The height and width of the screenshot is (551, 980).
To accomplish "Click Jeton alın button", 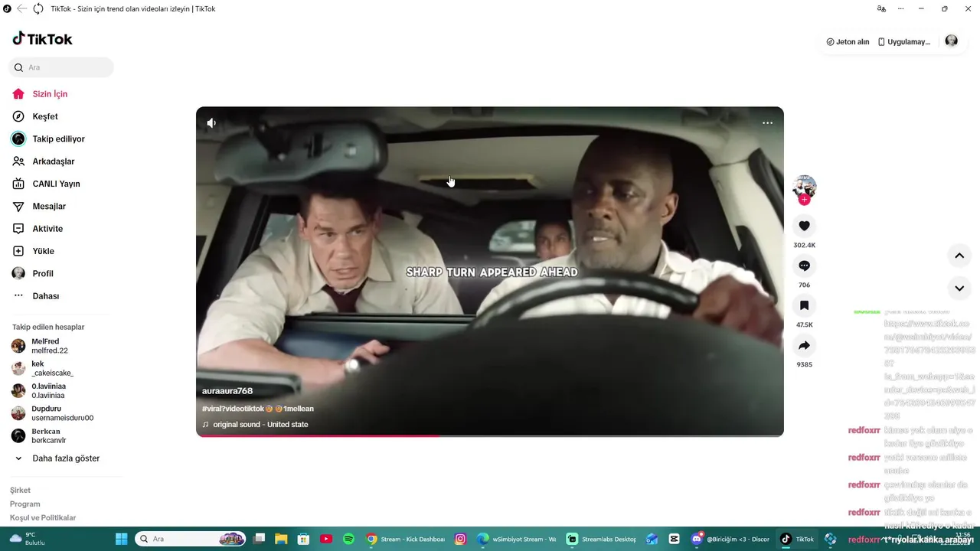I will 848,42.
